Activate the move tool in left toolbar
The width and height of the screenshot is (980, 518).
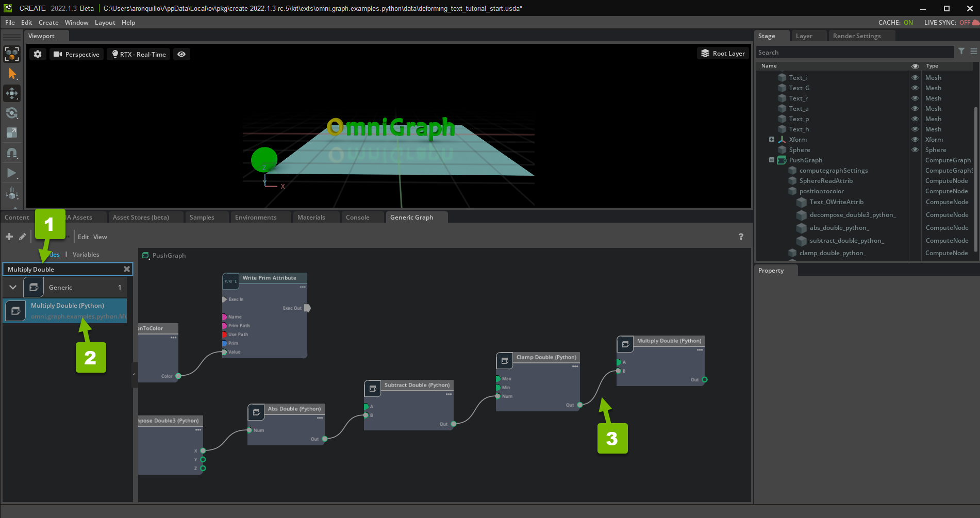coord(12,93)
